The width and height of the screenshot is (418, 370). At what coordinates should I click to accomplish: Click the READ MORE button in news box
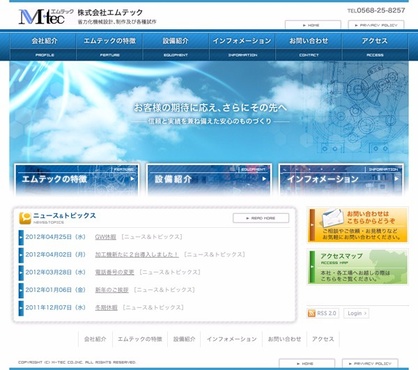261,218
